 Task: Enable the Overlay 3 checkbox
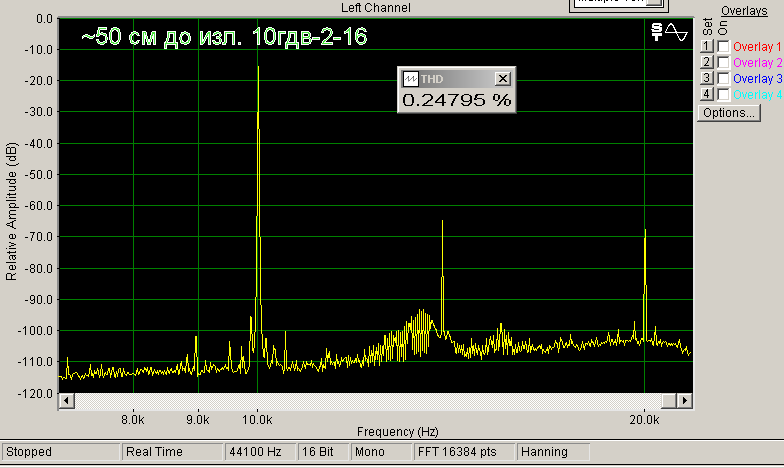[723, 78]
